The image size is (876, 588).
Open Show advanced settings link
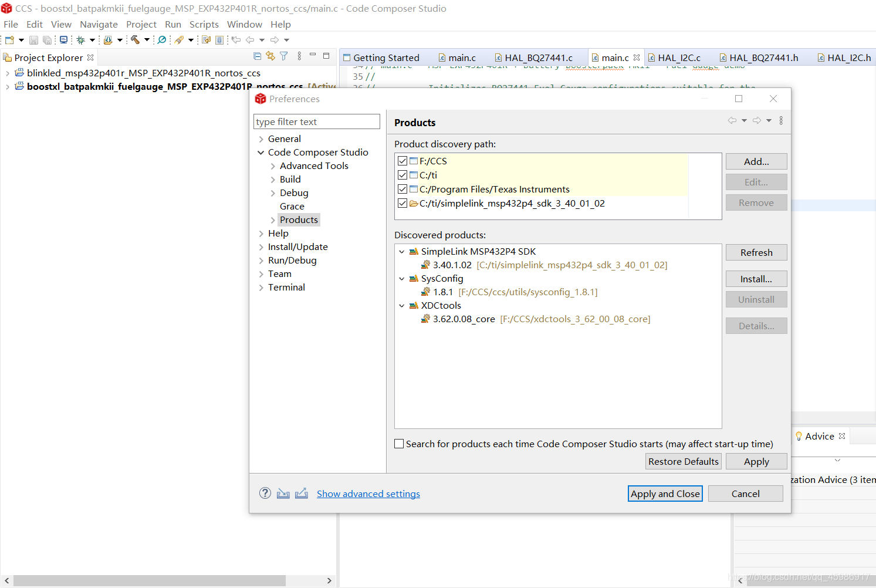[368, 494]
